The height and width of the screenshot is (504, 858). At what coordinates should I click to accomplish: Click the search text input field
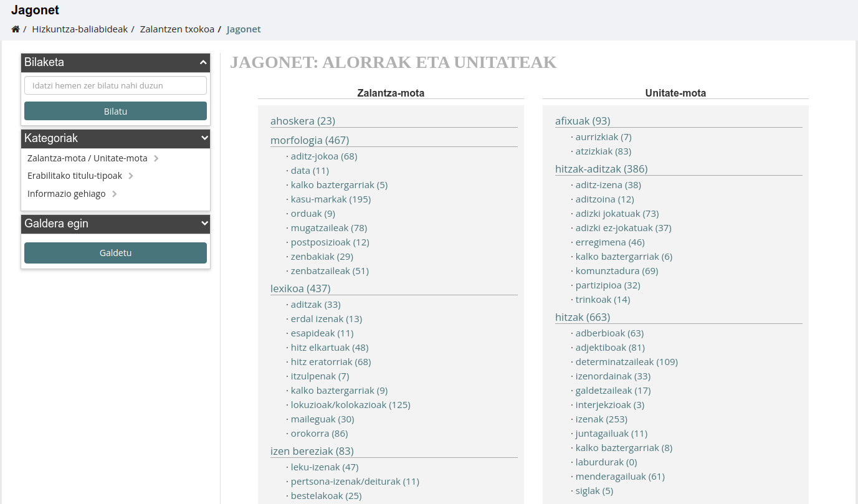[115, 85]
